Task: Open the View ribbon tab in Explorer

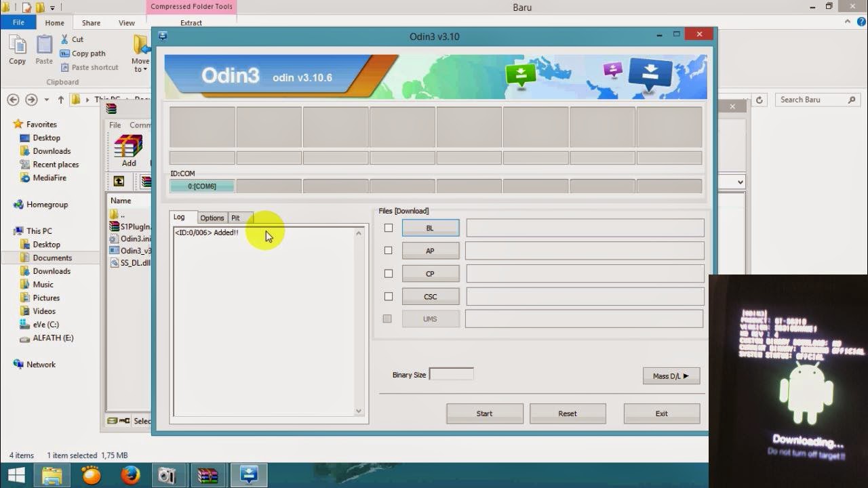Action: tap(126, 22)
